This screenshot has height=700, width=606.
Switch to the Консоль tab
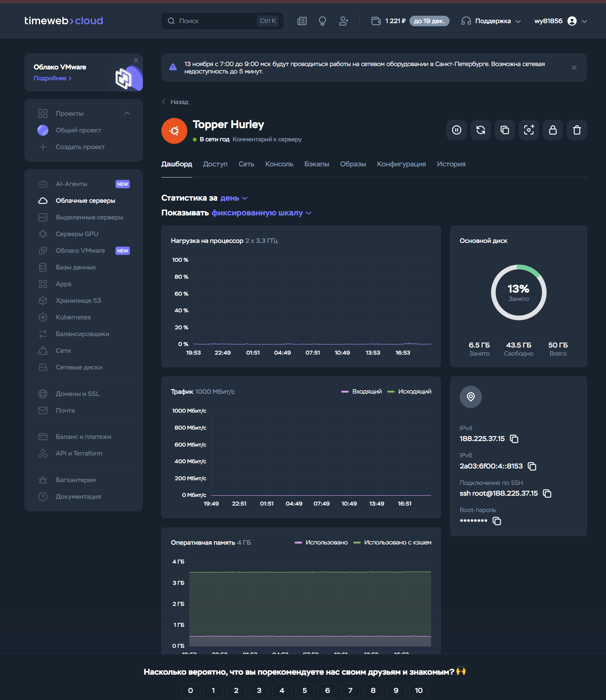pos(279,164)
